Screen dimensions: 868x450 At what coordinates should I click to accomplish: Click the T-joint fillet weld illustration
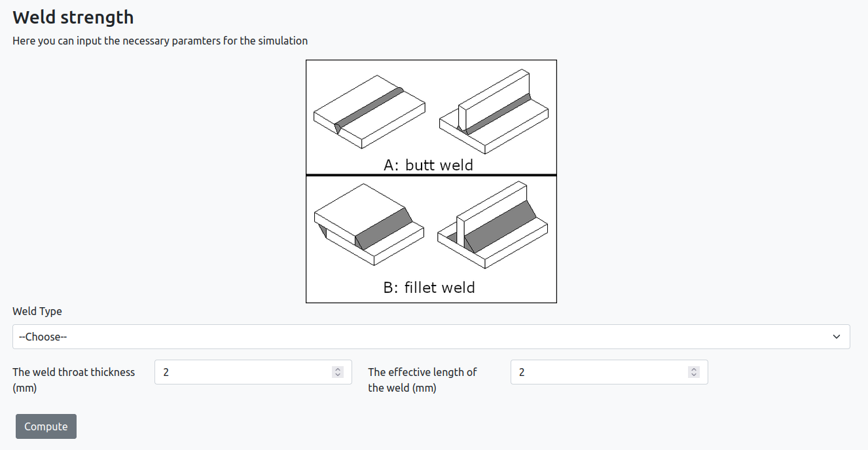(494, 224)
